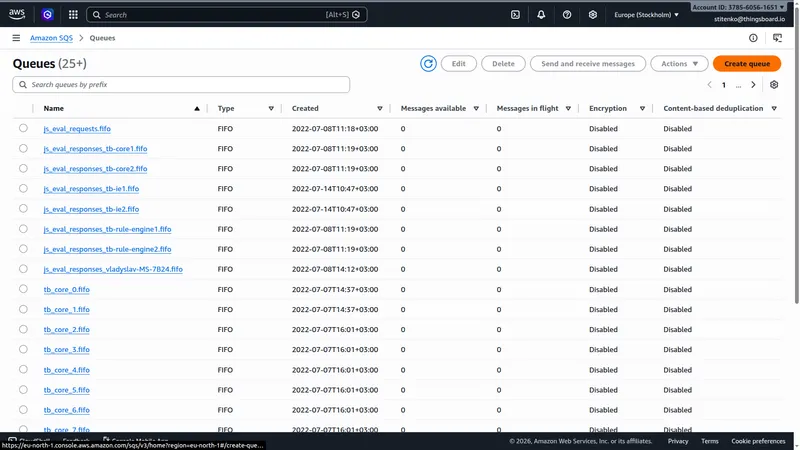Sort by Content-based deduplication column arrow
Viewport: 800px width, 450px height.
click(774, 109)
